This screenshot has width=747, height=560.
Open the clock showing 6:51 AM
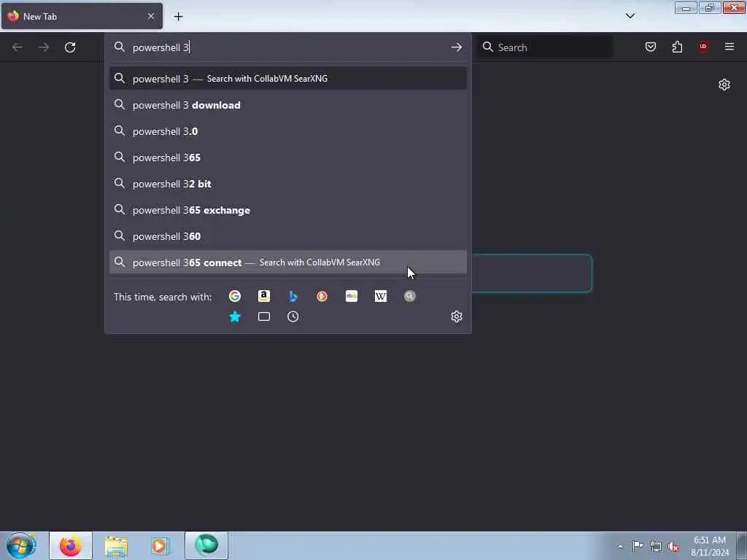point(709,545)
